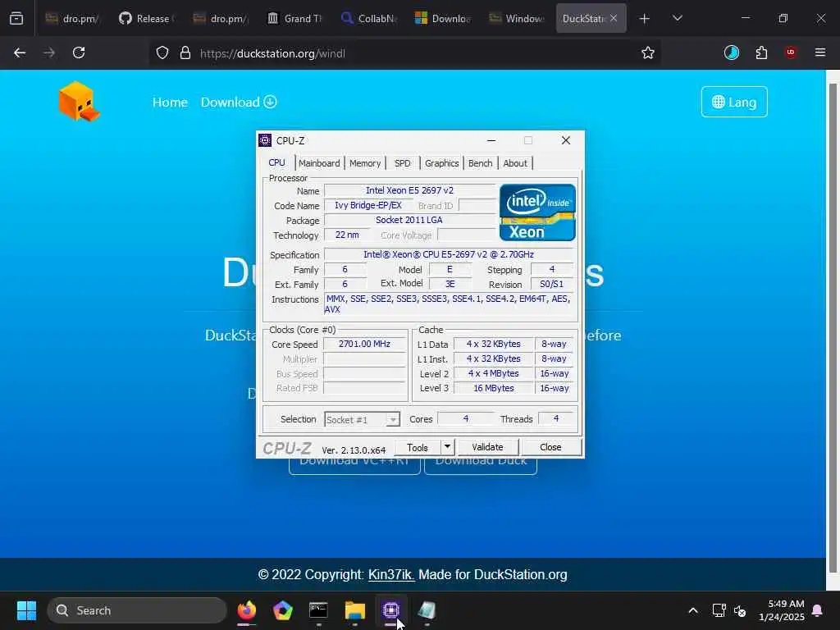The image size is (840, 630).
Task: Open the browser hamburger menu
Action: (820, 52)
